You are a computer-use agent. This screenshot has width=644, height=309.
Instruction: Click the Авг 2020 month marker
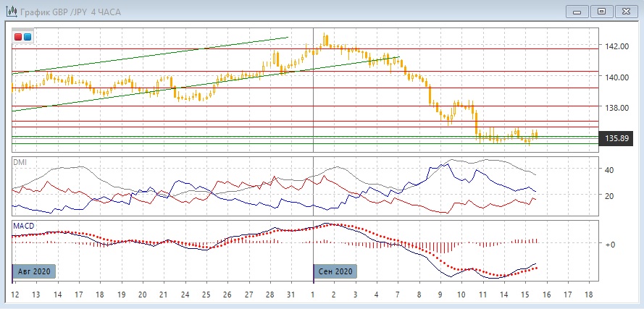coord(35,271)
